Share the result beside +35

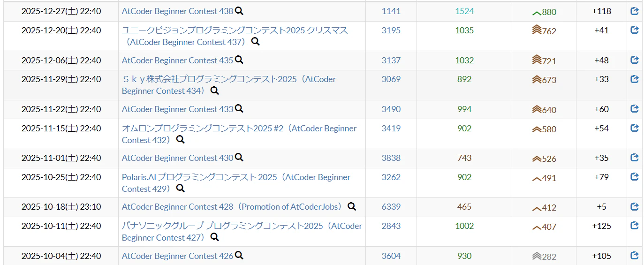point(635,158)
